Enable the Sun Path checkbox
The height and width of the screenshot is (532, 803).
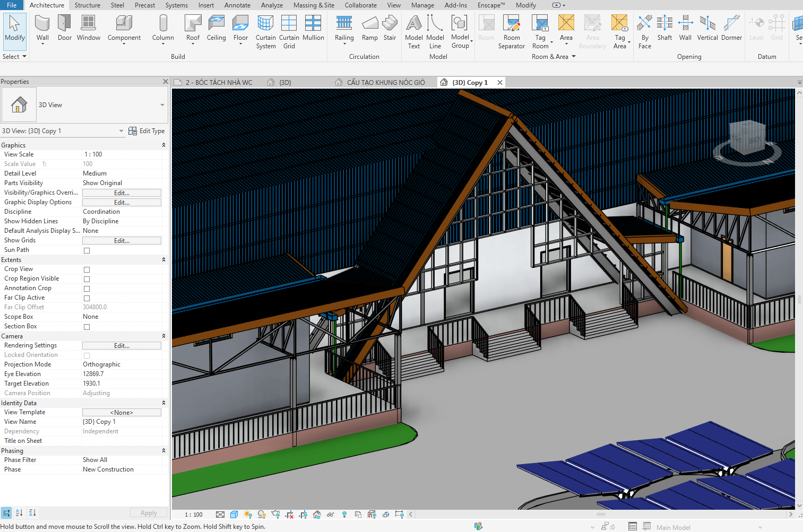[x=87, y=250]
